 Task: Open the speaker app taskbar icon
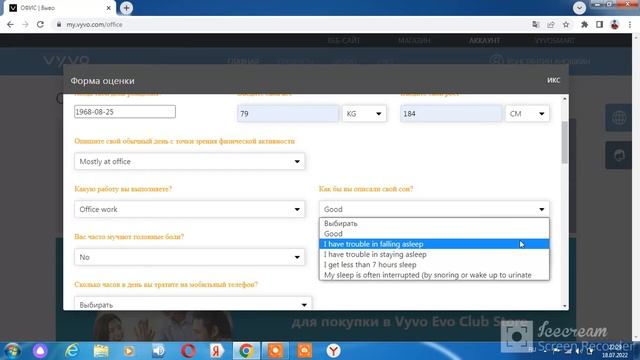[x=158, y=351]
